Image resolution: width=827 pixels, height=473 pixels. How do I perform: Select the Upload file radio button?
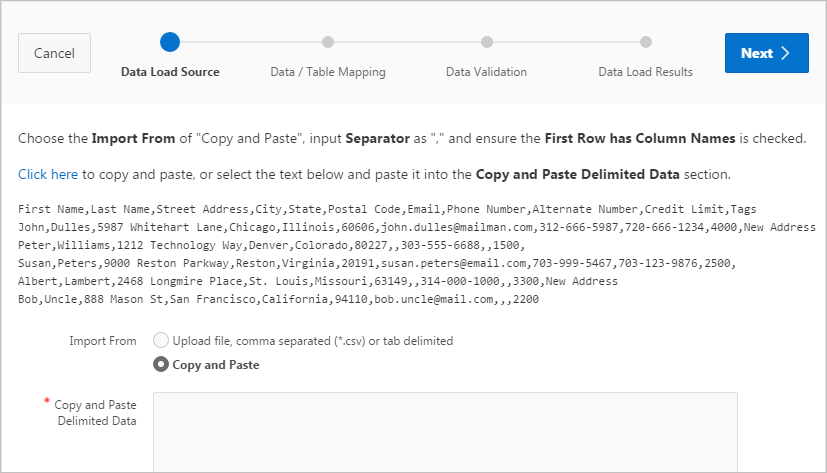click(160, 341)
